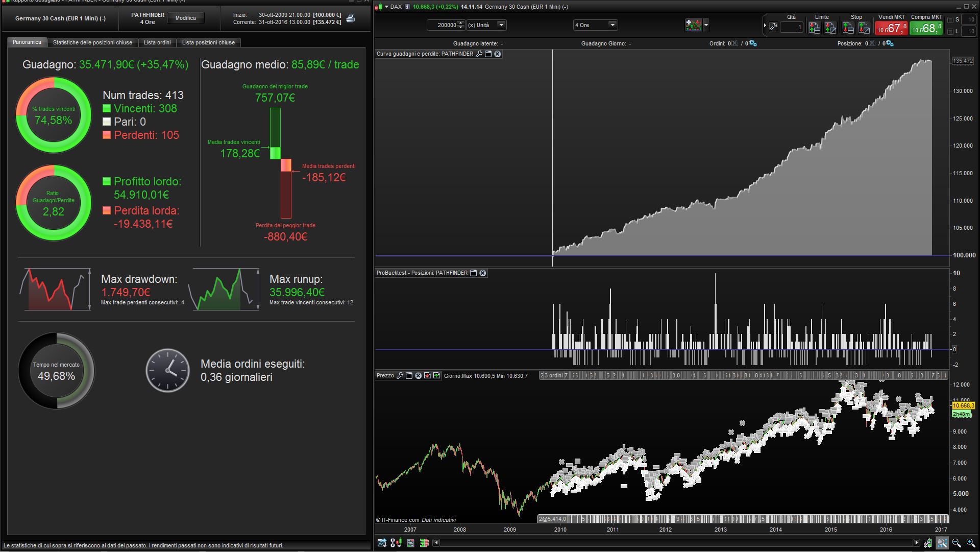Close the ProBacktest Posizioni panel

[x=483, y=273]
